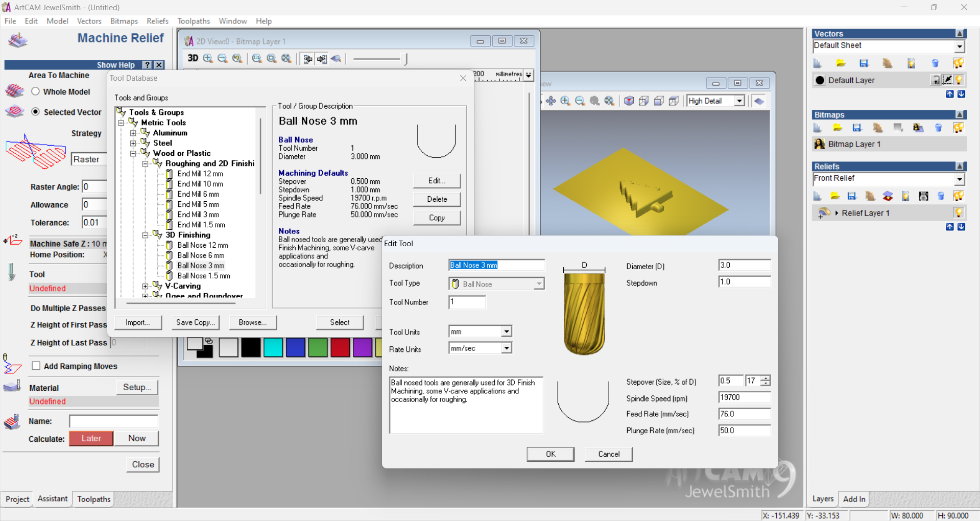Open bitmap via folder icon in Bitmaps panel
This screenshot has width=980, height=521.
click(x=838, y=128)
